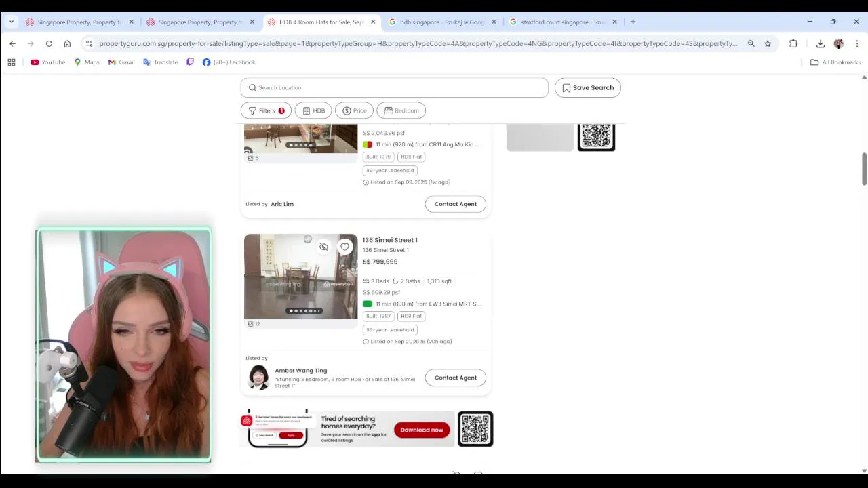The image size is (868, 488).
Task: Open the Twitch bookmark icon
Action: [190, 62]
